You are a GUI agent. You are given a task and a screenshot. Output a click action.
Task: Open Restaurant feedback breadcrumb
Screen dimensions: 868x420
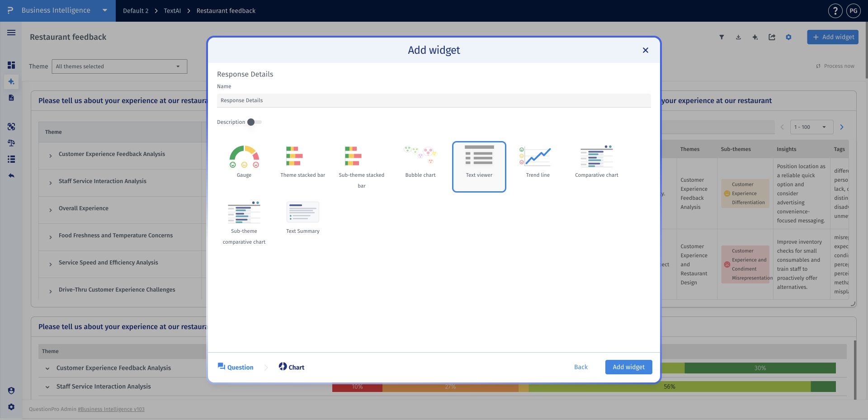(x=226, y=11)
